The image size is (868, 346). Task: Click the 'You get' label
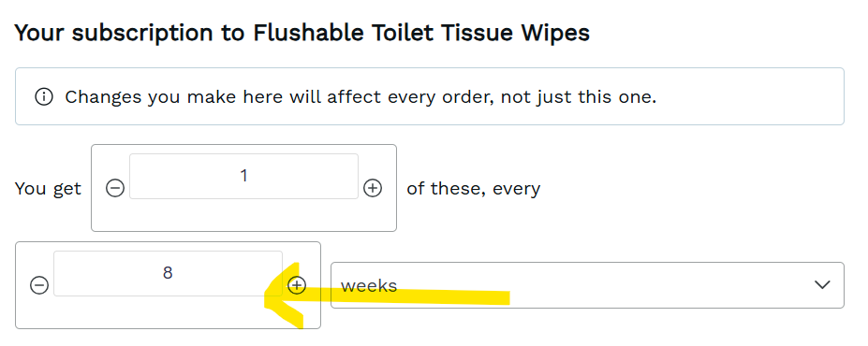pyautogui.click(x=48, y=189)
